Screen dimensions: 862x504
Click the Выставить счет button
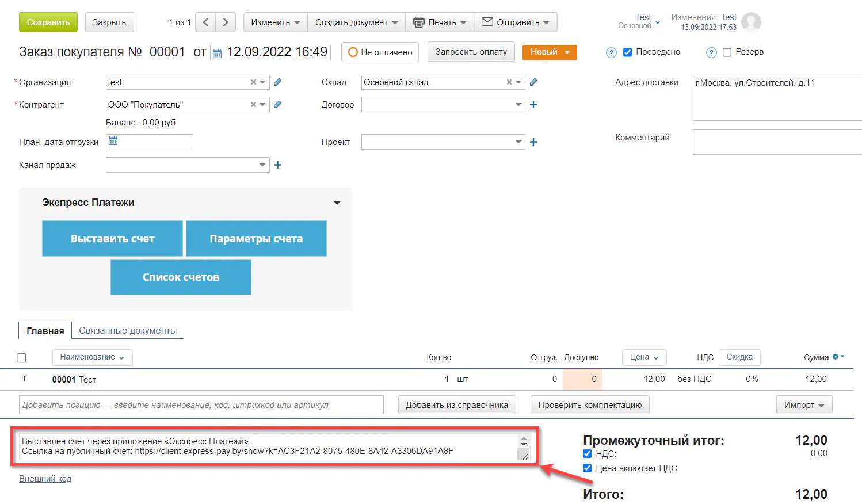click(x=112, y=239)
